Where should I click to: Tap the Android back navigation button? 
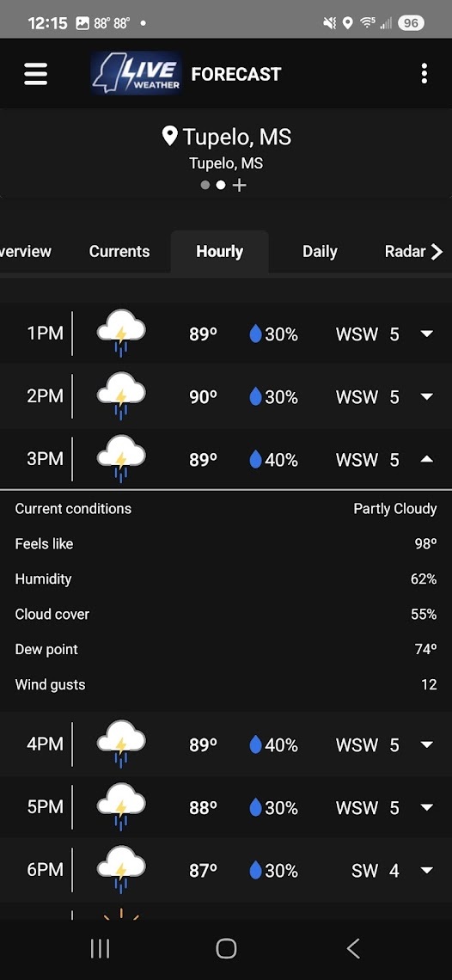tap(353, 948)
